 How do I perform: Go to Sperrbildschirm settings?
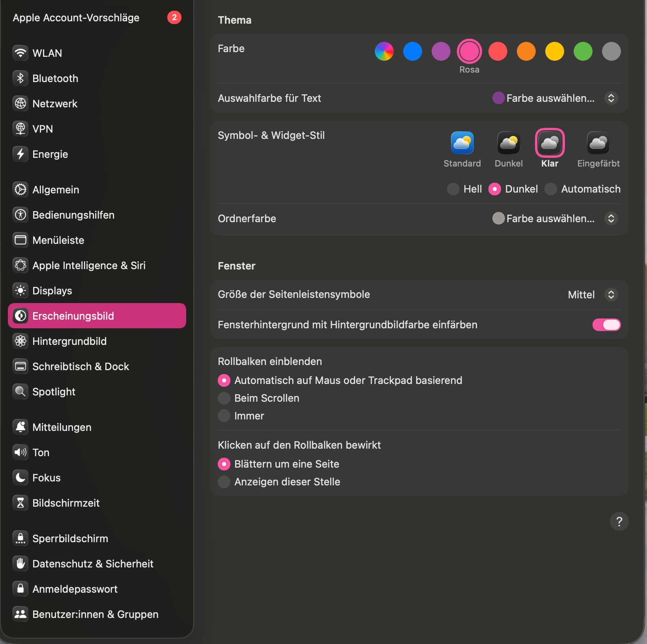97,539
